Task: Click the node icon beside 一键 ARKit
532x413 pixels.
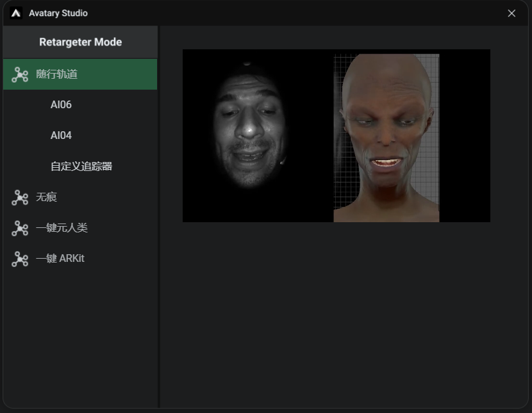Action: point(20,259)
